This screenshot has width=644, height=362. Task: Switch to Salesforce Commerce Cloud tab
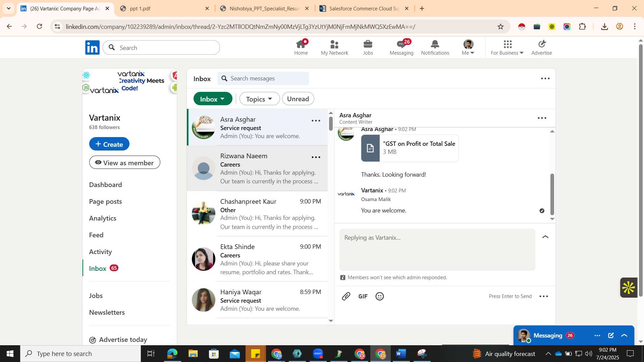point(364,9)
